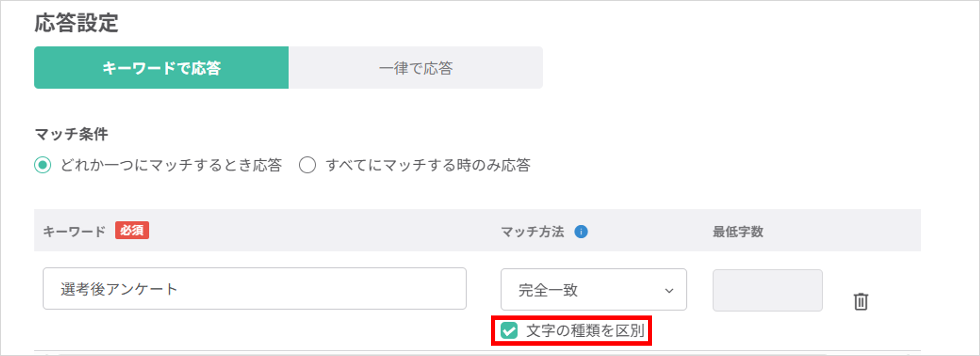
Task: Click the 必須 required badge
Action: click(x=132, y=231)
